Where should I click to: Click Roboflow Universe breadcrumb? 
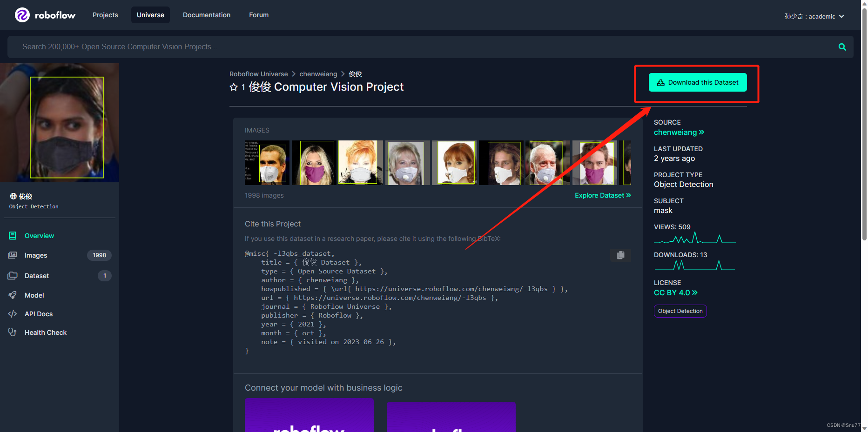point(258,74)
